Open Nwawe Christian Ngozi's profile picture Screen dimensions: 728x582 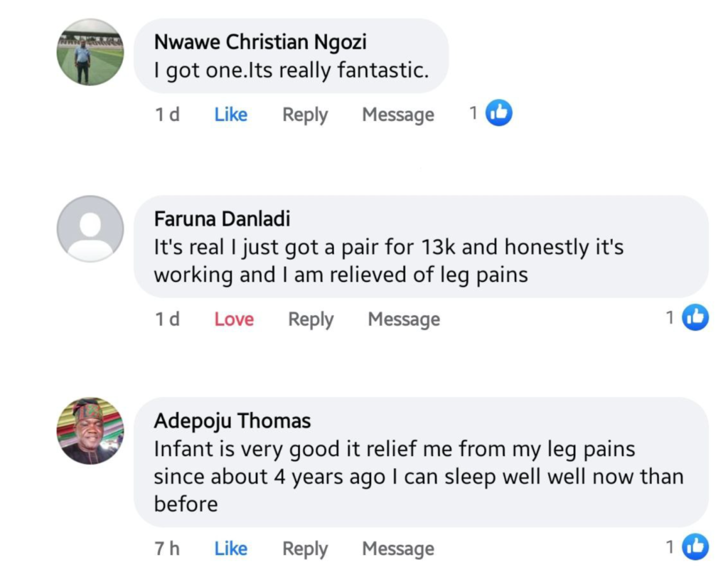tap(90, 52)
